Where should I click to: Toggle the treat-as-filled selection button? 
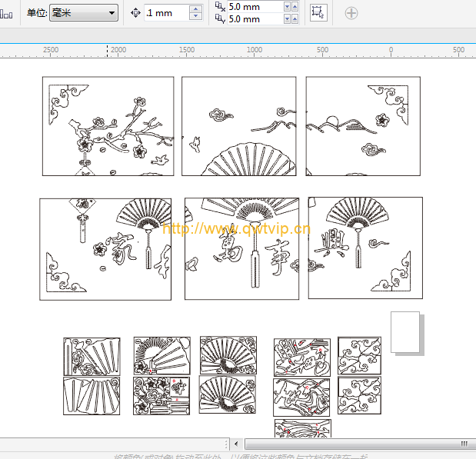click(x=318, y=13)
